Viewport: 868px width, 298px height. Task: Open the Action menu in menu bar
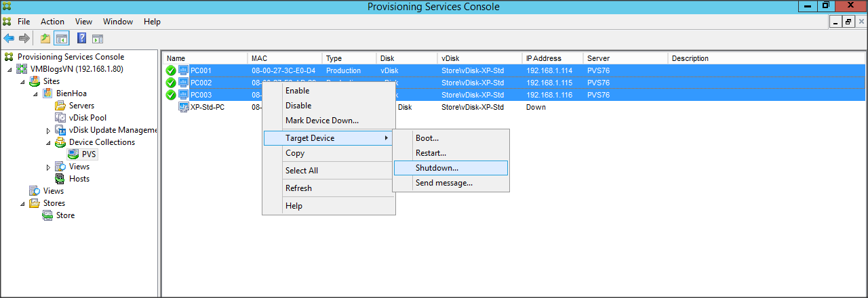(x=52, y=22)
